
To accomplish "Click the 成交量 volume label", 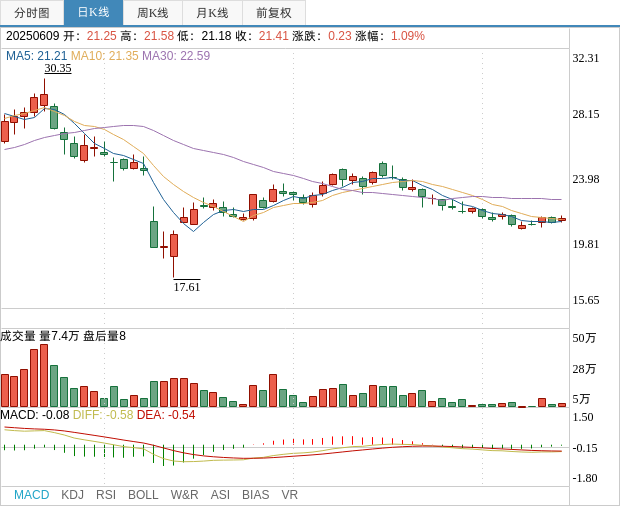I will coord(18,336).
